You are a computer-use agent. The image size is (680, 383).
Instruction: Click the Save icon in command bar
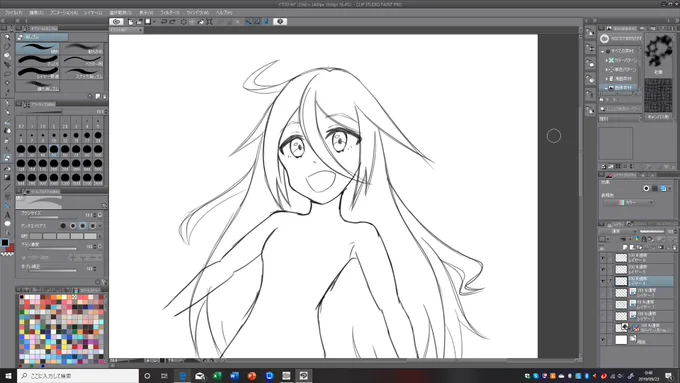(x=147, y=22)
